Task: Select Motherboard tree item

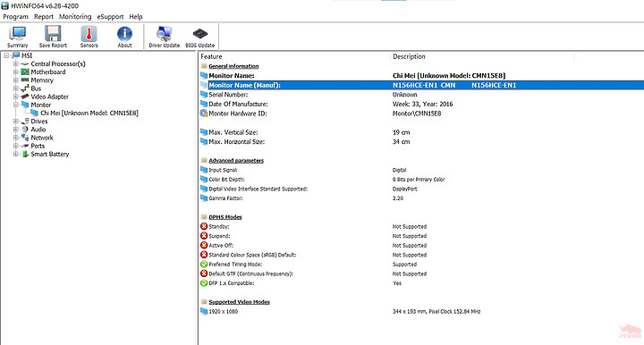Action: 48,72
